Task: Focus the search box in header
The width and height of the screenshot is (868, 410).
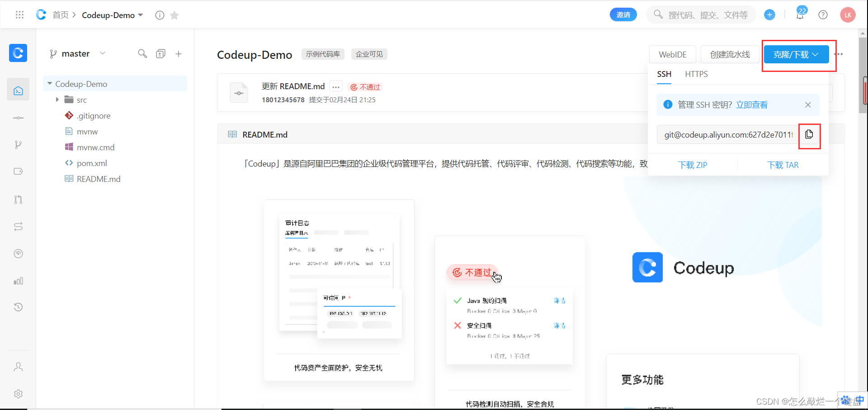Action: 701,15
